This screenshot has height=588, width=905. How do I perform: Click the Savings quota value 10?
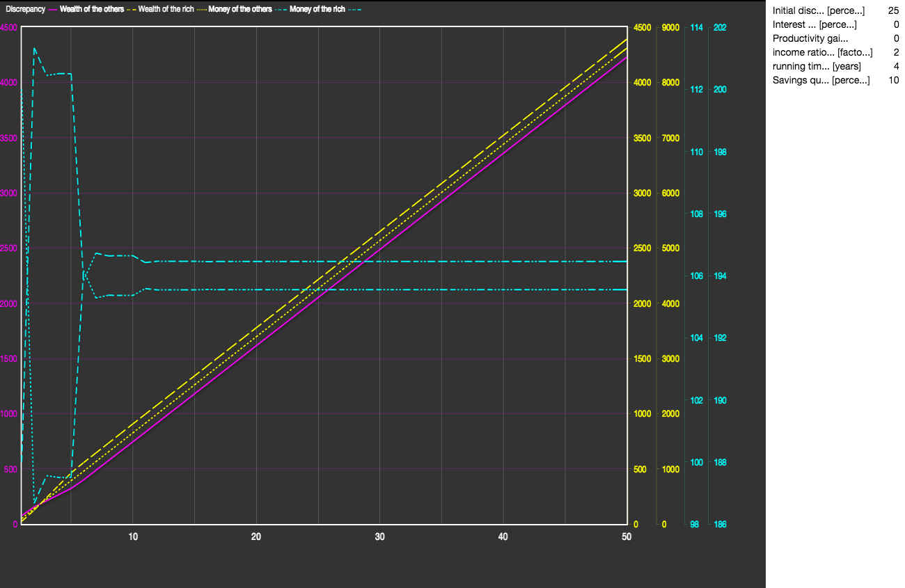[893, 81]
